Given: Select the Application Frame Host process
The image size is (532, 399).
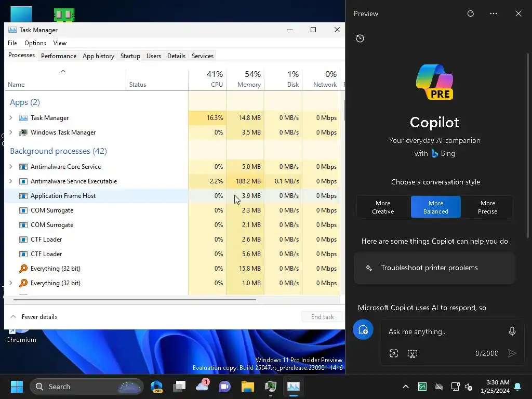Looking at the screenshot, I should 172,196.
